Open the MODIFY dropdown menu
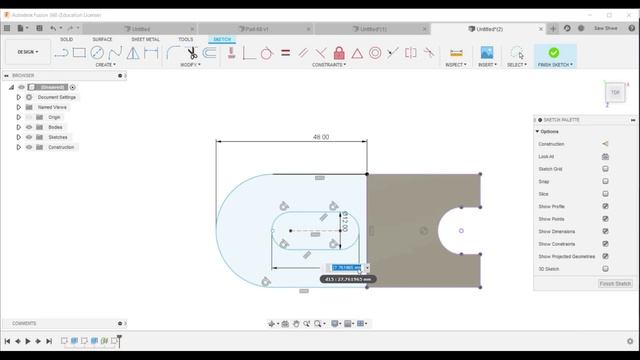Image resolution: width=640 pixels, height=360 pixels. [190, 65]
